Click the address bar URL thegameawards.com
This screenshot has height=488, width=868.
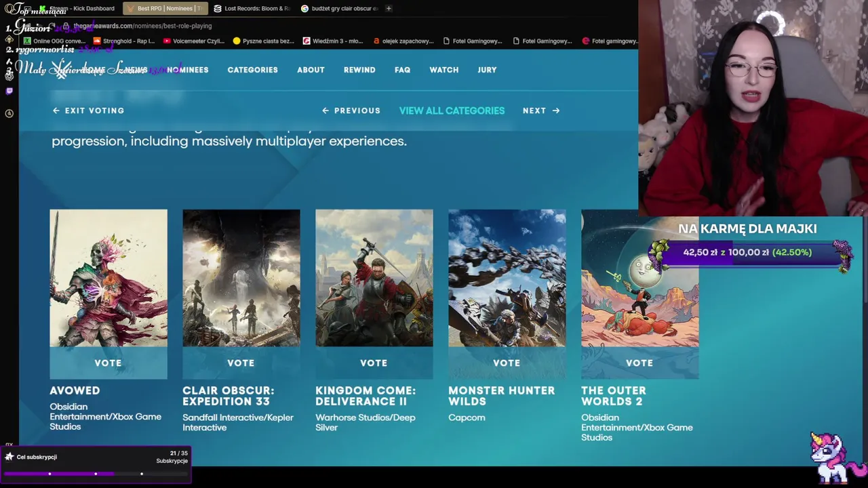[x=142, y=26]
